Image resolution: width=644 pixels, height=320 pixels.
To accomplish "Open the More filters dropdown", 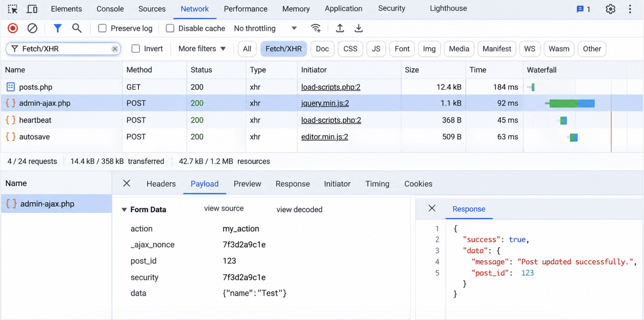I will point(202,49).
